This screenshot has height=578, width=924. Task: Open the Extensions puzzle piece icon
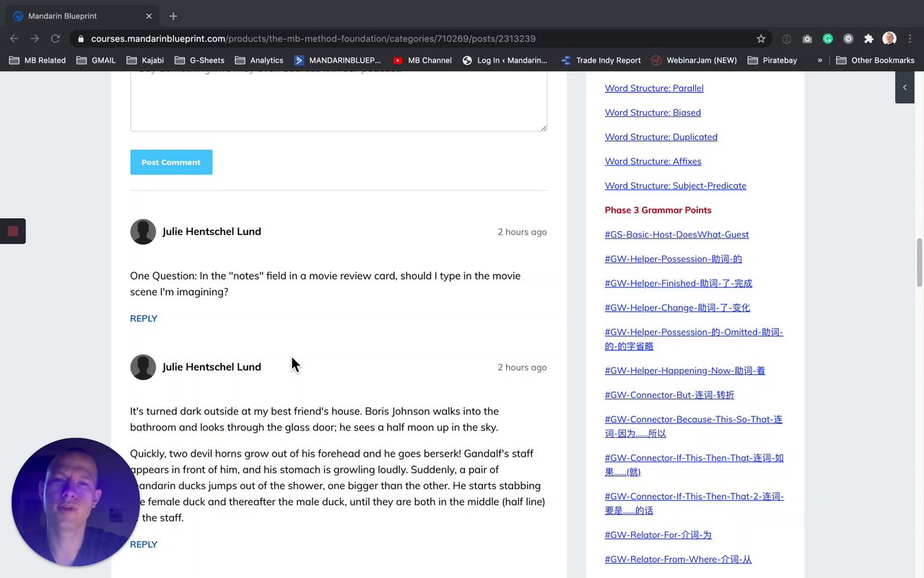coord(868,38)
